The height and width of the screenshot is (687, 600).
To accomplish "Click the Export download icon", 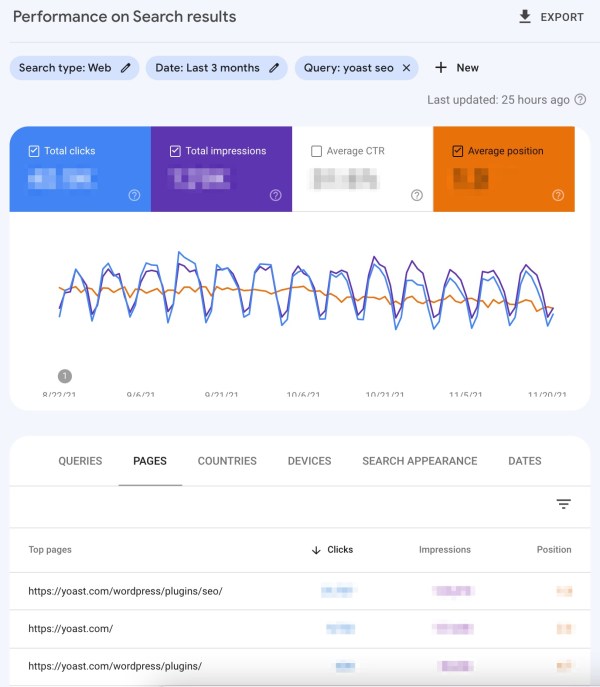I will pos(525,17).
